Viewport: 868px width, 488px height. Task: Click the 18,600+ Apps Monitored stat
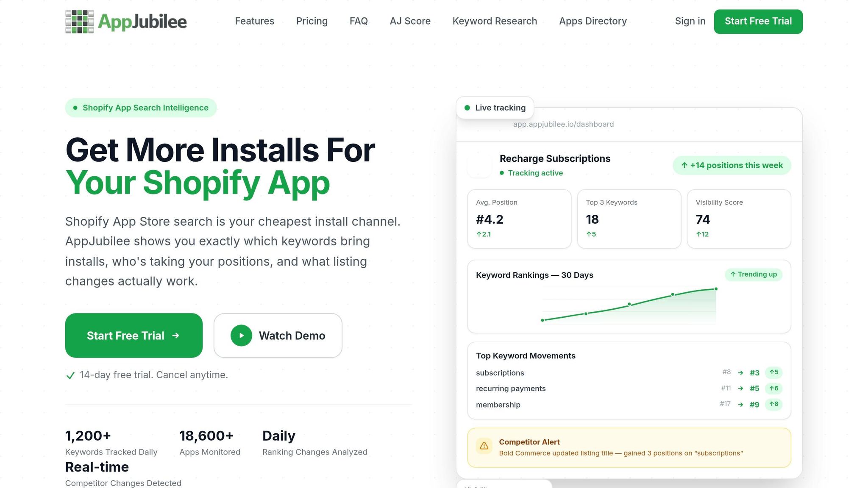pos(210,442)
